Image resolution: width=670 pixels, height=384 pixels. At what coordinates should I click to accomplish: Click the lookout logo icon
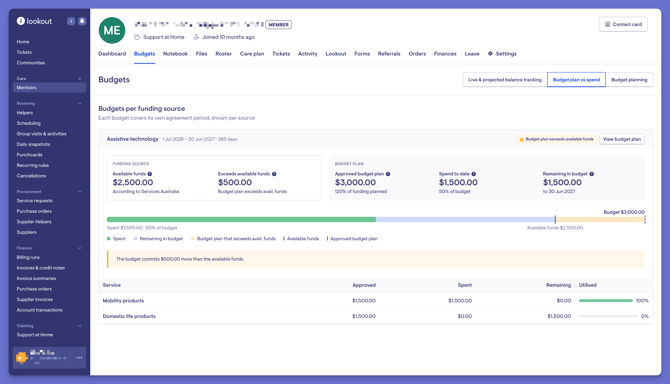[x=21, y=21]
